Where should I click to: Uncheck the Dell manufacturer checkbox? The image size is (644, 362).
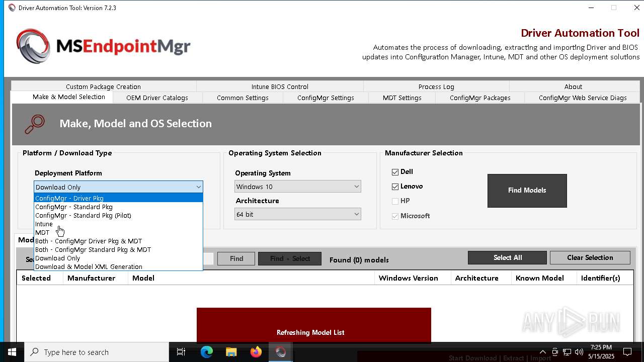pos(395,172)
